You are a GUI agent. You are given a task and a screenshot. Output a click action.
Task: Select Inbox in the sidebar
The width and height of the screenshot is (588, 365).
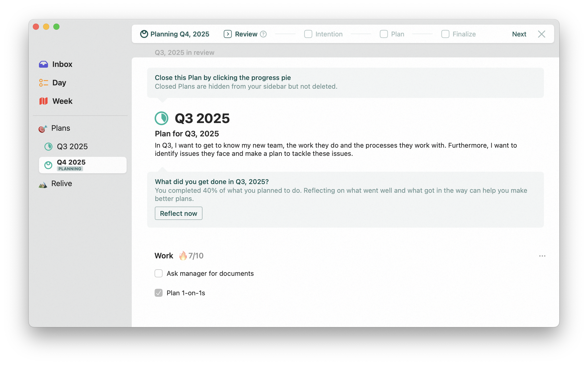pyautogui.click(x=62, y=64)
